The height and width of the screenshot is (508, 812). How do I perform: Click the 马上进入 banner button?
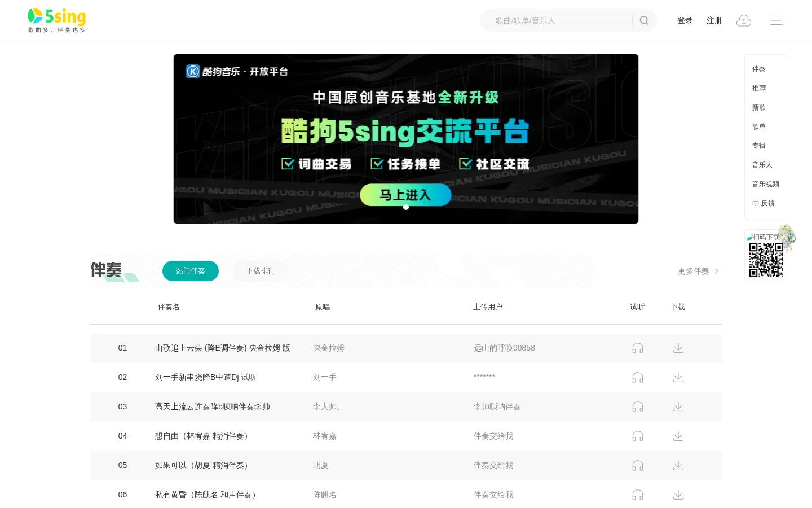(x=405, y=195)
